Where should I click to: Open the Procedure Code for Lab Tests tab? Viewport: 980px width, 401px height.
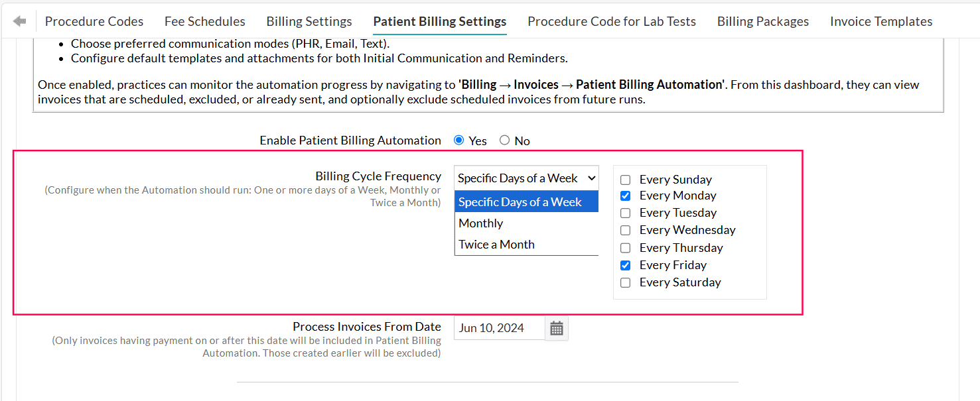tap(611, 21)
